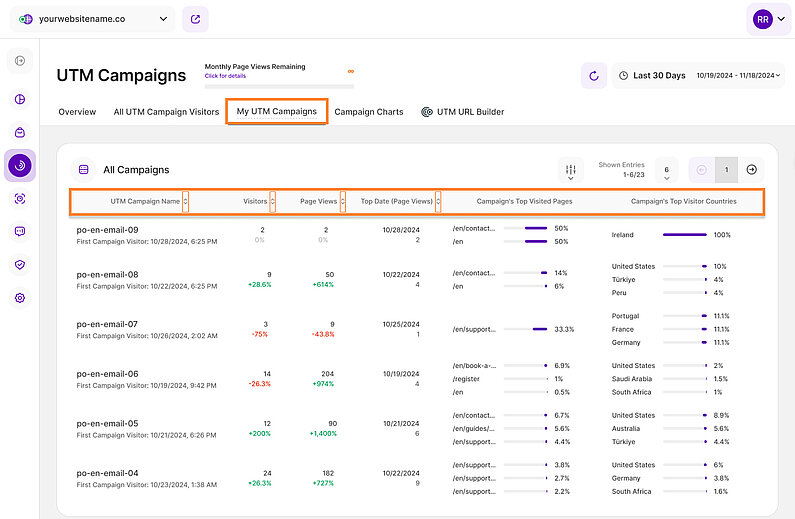Open the chat message sidebar icon
Screen dimensions: 795x519
20,232
